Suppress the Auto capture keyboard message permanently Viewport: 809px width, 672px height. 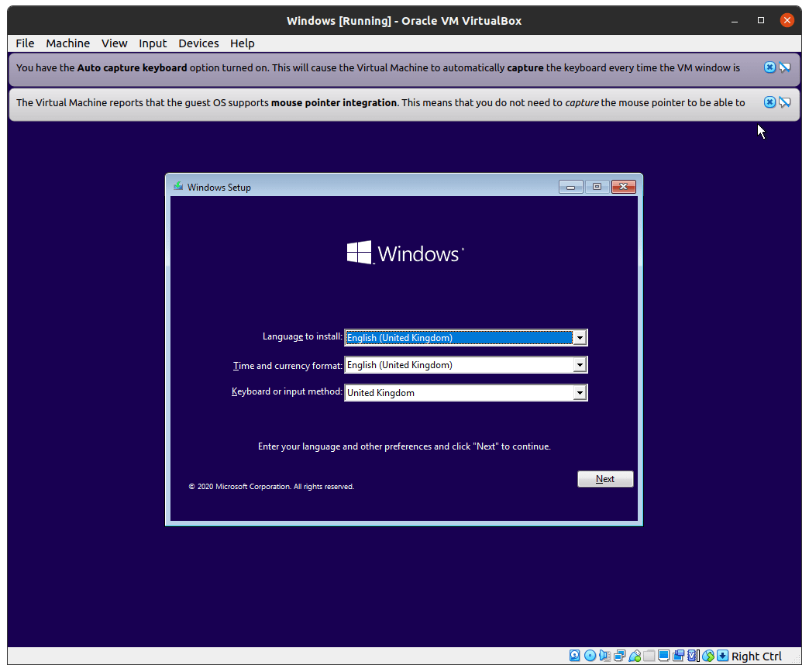[785, 67]
